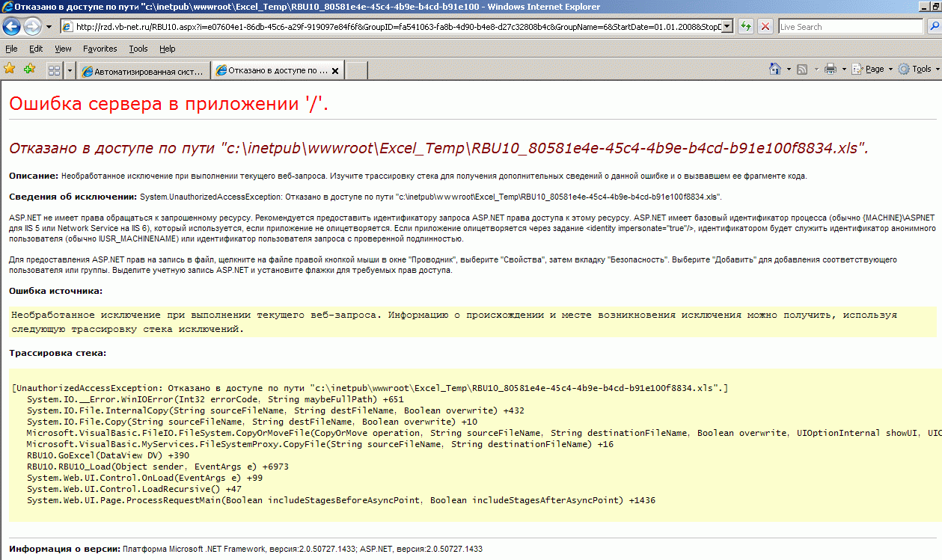
Task: Expand the tab list dropdown arrow
Action: click(70, 70)
